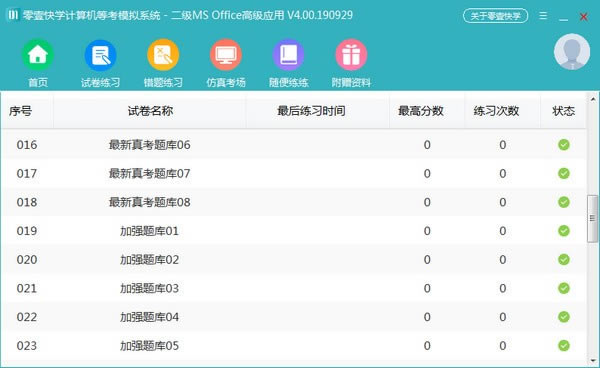The height and width of the screenshot is (368, 600).
Task: Click 练习次数 value for 加强题库01
Action: tap(502, 231)
